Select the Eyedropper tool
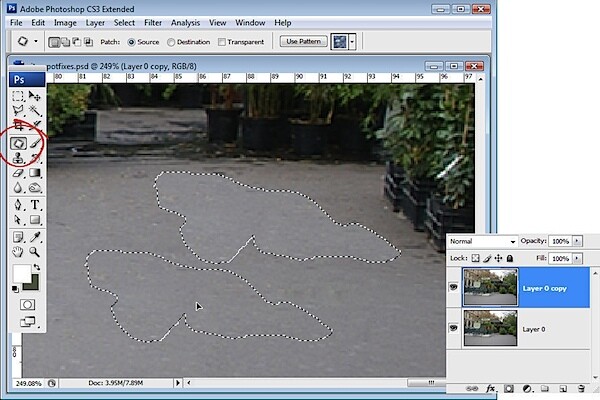 click(35, 237)
